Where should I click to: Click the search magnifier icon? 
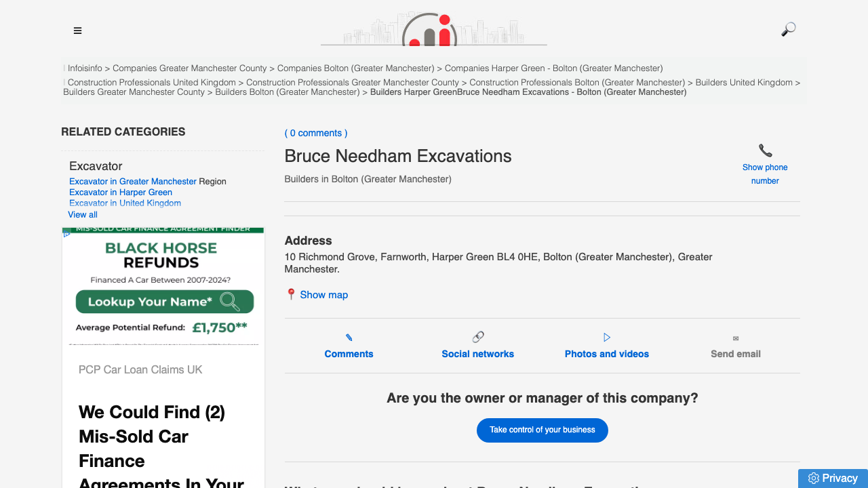pyautogui.click(x=787, y=29)
